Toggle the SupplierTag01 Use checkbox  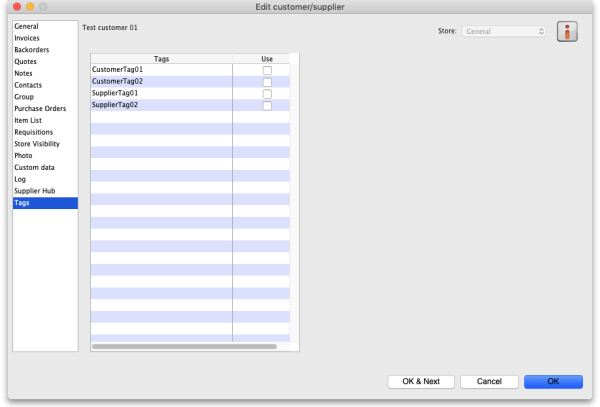click(x=267, y=93)
